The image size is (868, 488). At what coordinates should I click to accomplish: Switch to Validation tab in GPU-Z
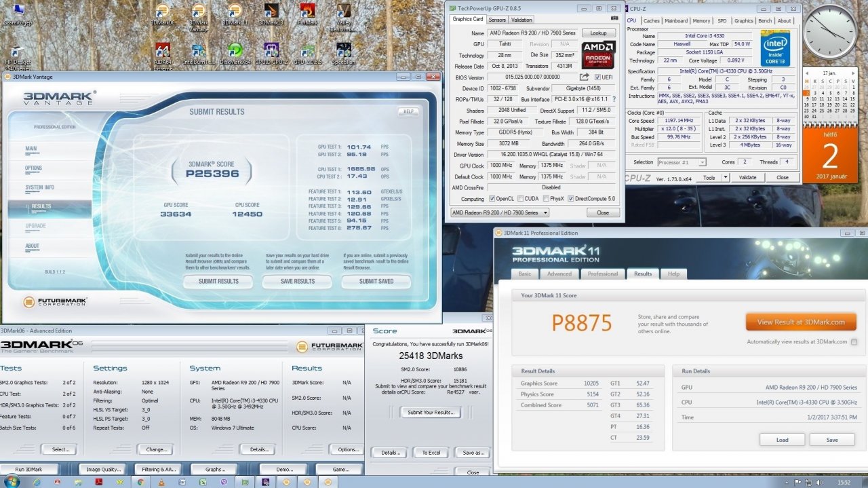pos(521,20)
